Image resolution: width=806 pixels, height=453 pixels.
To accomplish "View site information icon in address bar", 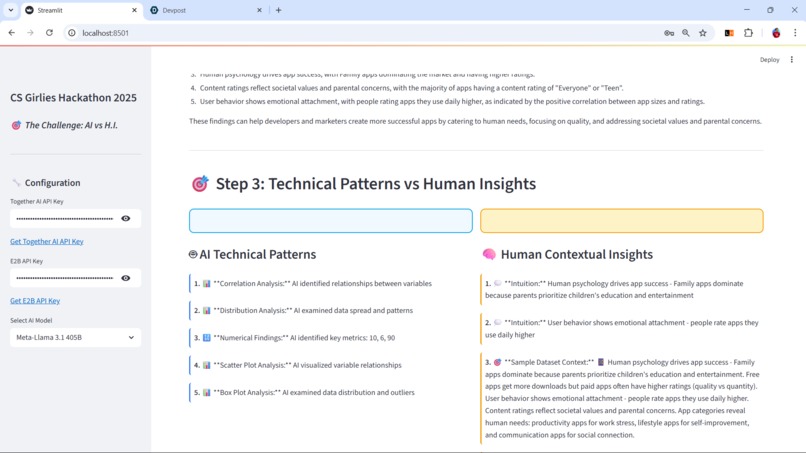I will (x=72, y=33).
